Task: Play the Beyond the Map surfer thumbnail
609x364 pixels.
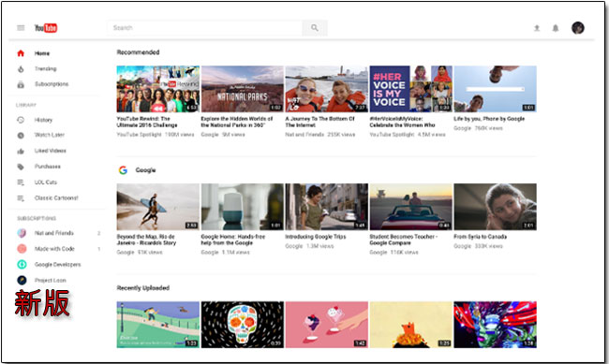Action: pos(158,207)
